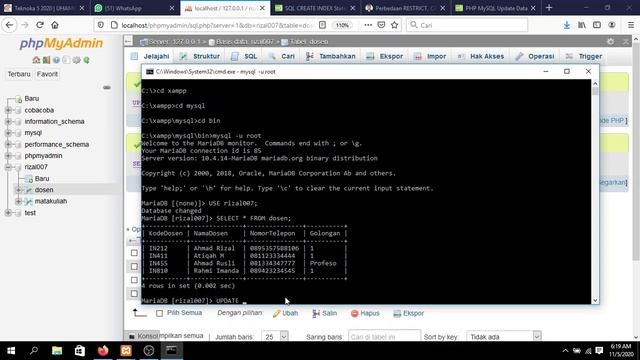Tick the first row checkbox in dosen table
Image resolution: width=640 pixels, height=360 pixels.
(x=134, y=253)
